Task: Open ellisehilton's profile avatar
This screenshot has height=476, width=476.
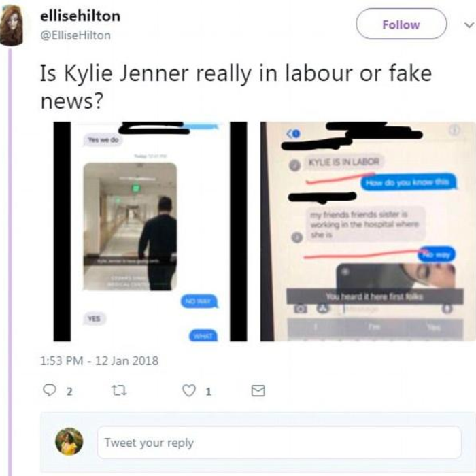Action: tap(12, 26)
